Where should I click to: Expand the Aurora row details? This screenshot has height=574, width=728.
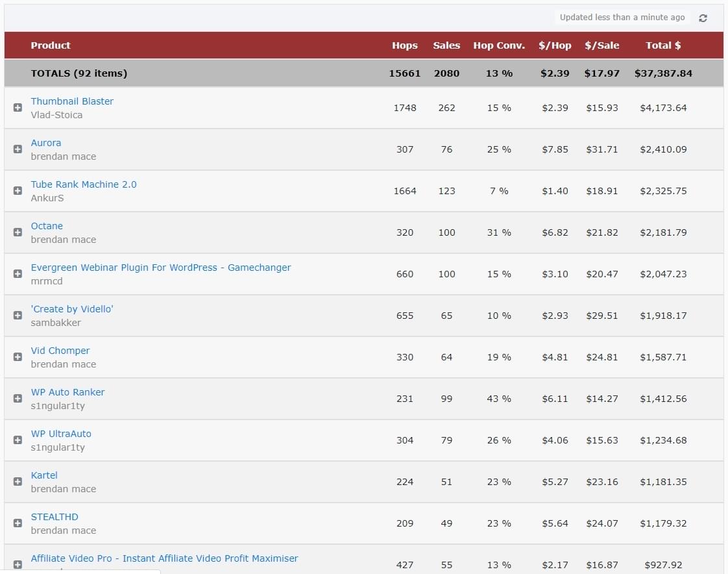18,149
